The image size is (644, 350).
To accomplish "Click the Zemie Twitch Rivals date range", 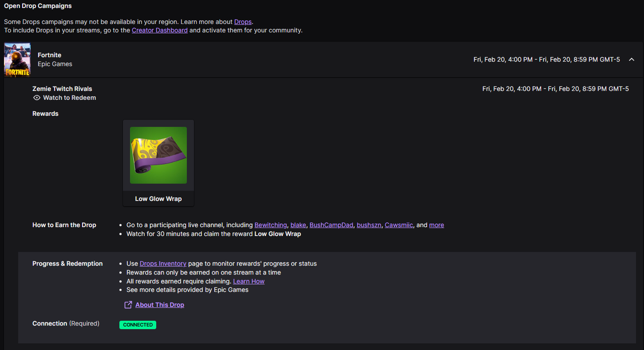I will click(556, 89).
